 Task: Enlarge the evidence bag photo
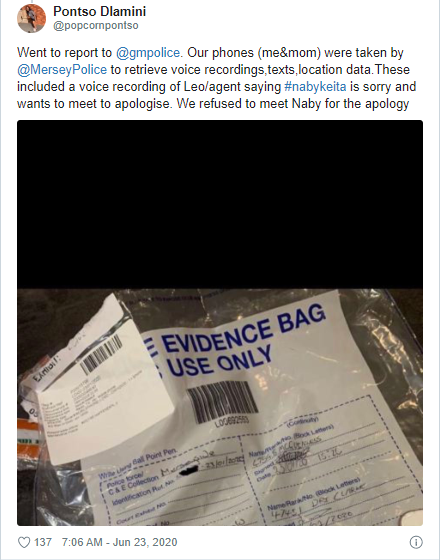click(x=220, y=323)
